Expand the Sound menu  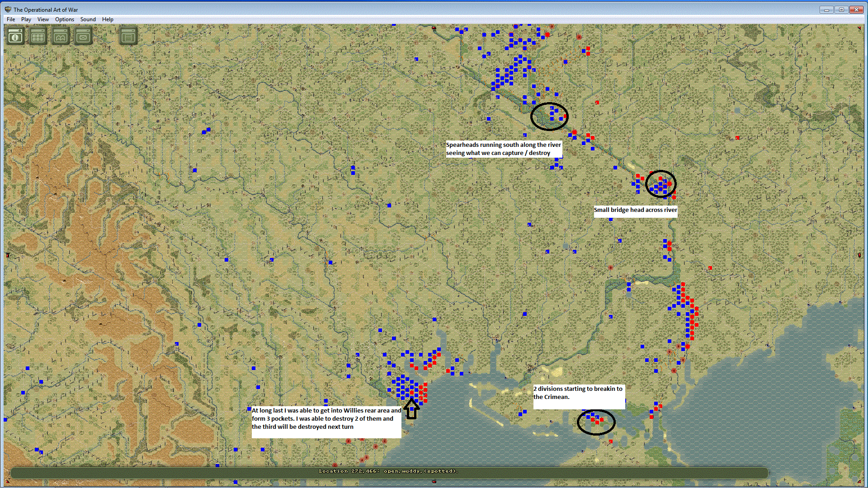88,19
